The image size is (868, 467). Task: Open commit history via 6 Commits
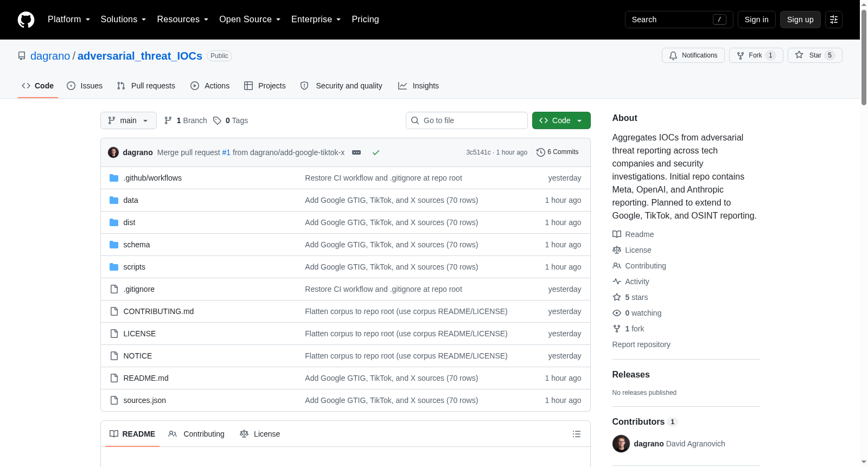click(x=557, y=152)
